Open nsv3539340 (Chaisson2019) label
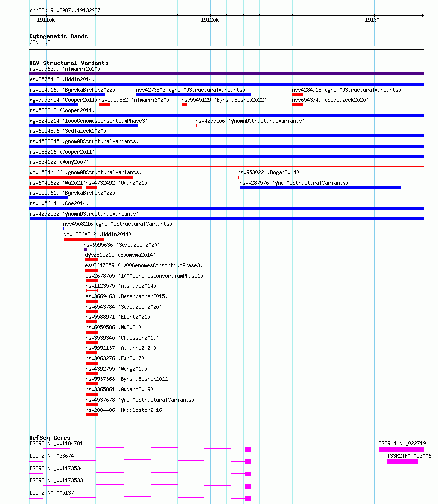Viewport: 438px width, 504px height. (122, 338)
